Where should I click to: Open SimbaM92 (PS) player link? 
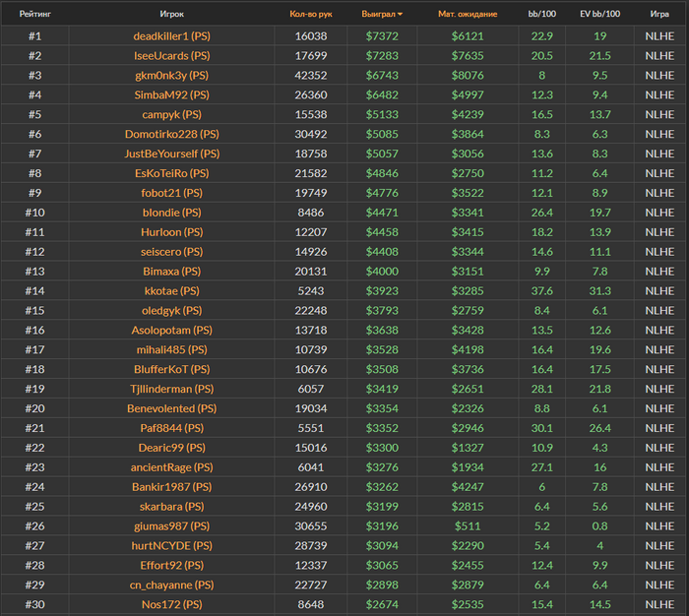click(x=171, y=95)
